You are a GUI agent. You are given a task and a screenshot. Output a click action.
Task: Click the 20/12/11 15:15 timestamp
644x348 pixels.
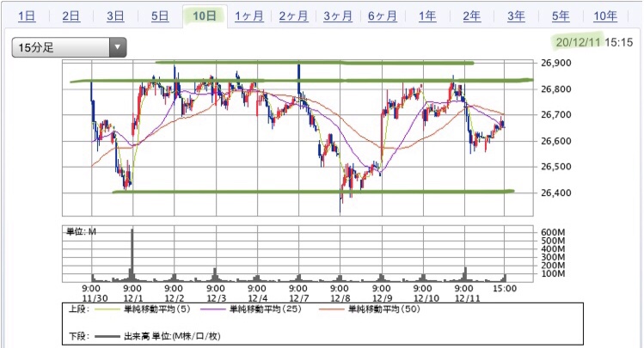click(594, 42)
